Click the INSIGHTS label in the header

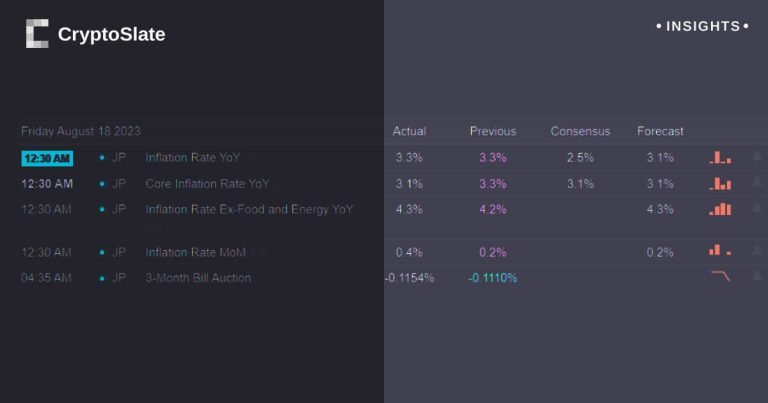pyautogui.click(x=702, y=26)
